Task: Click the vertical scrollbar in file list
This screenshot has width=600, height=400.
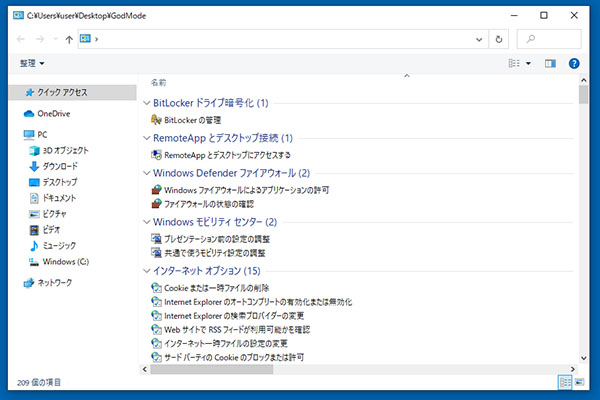Action: coord(583,220)
